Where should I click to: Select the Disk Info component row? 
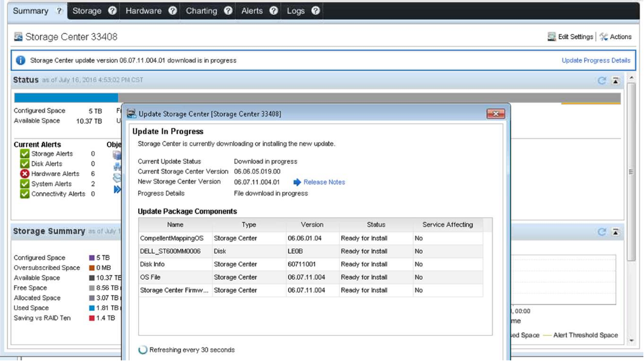[311, 264]
